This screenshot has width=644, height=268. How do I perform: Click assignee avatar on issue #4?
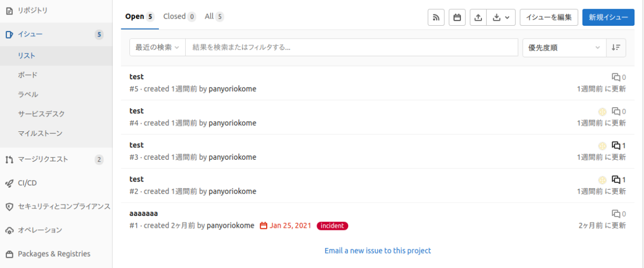click(x=602, y=111)
